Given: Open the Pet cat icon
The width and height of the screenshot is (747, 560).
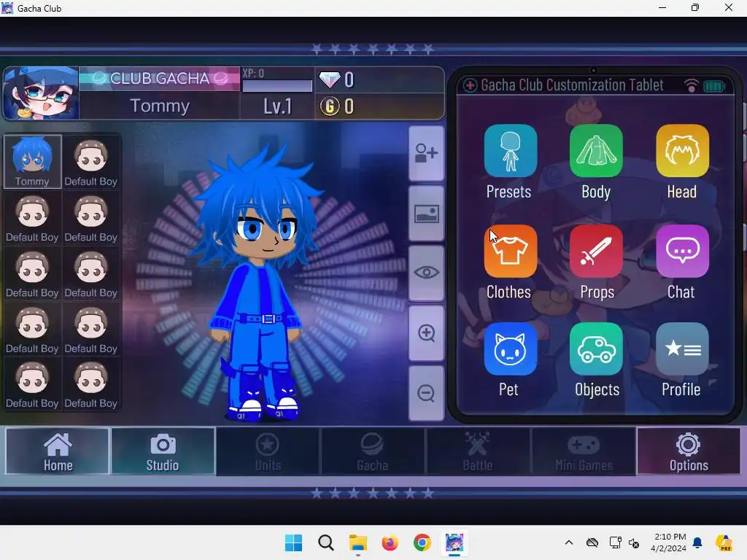Looking at the screenshot, I should pyautogui.click(x=510, y=349).
